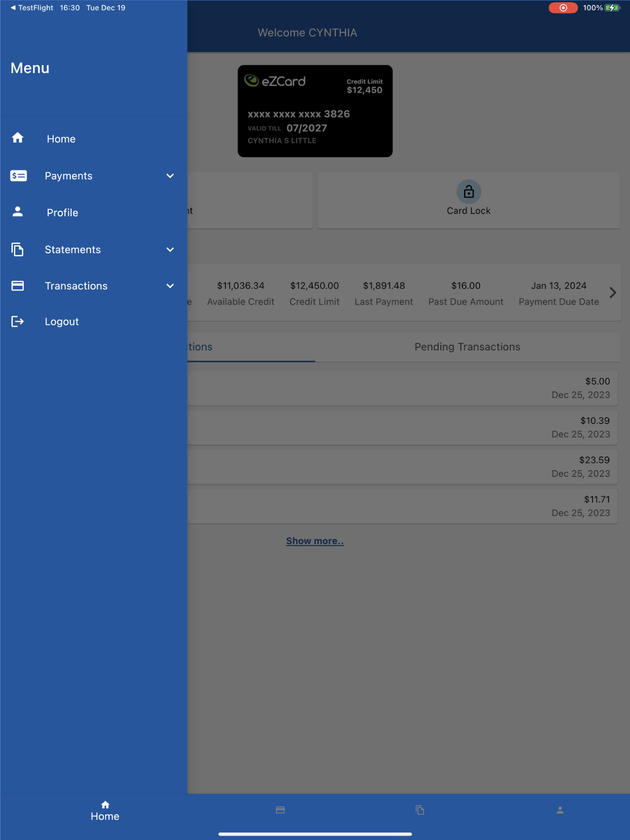Select Payments in the side menu
The image size is (630, 840).
(94, 176)
